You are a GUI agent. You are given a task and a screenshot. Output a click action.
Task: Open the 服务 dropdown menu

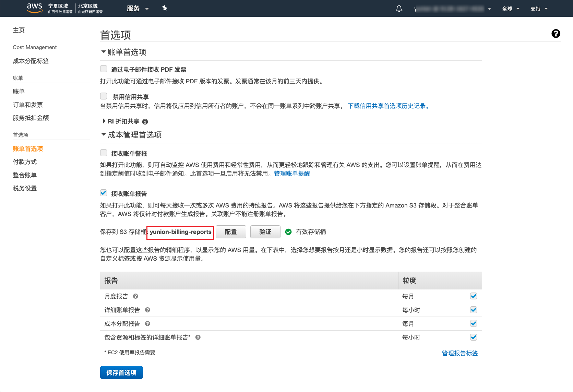coord(138,9)
